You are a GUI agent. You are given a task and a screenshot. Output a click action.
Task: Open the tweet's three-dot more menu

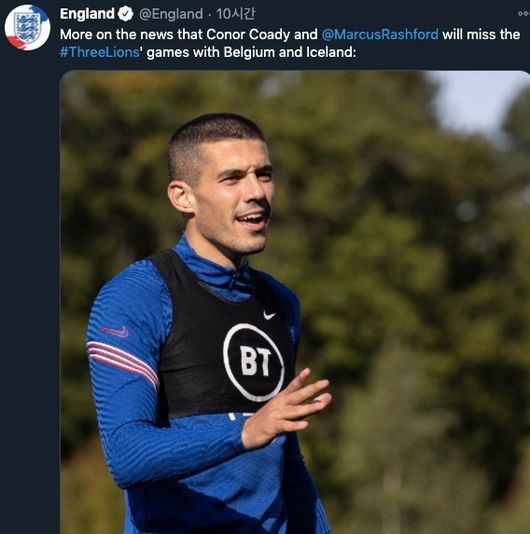coord(524,14)
